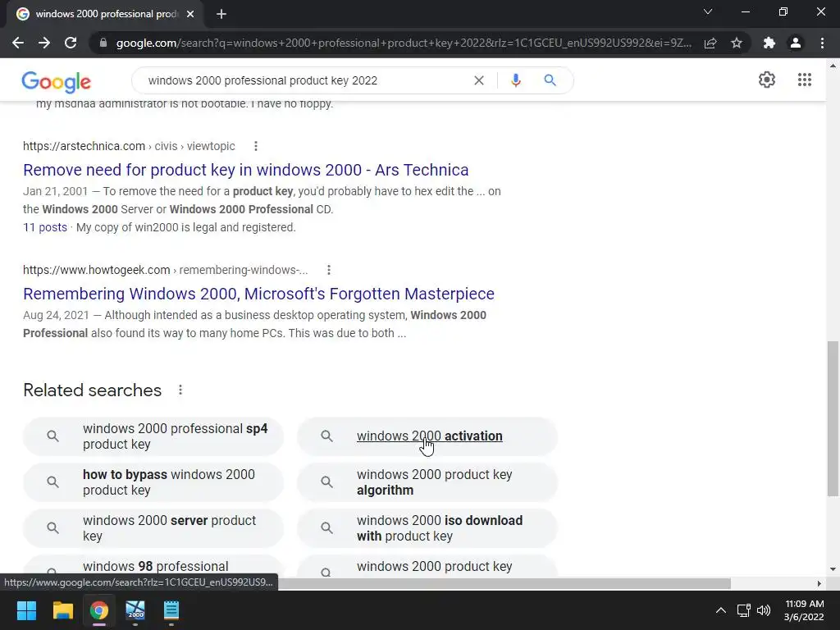The height and width of the screenshot is (630, 840).
Task: Open options for arstechnica.com result
Action: pos(256,146)
